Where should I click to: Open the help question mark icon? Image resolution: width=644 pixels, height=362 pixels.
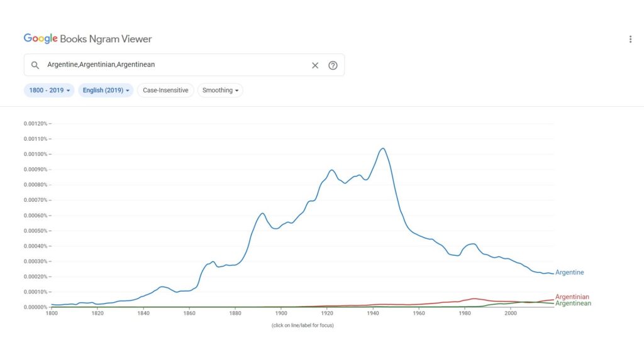point(333,65)
